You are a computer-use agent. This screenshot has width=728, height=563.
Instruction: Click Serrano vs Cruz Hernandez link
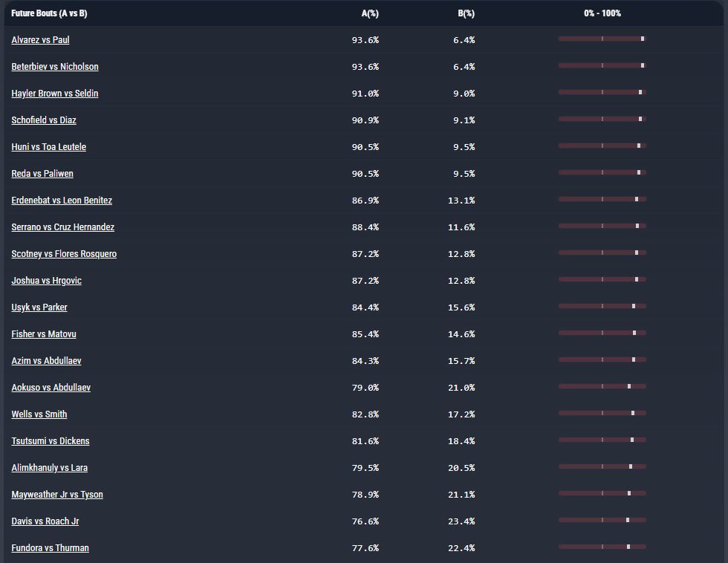(x=62, y=227)
